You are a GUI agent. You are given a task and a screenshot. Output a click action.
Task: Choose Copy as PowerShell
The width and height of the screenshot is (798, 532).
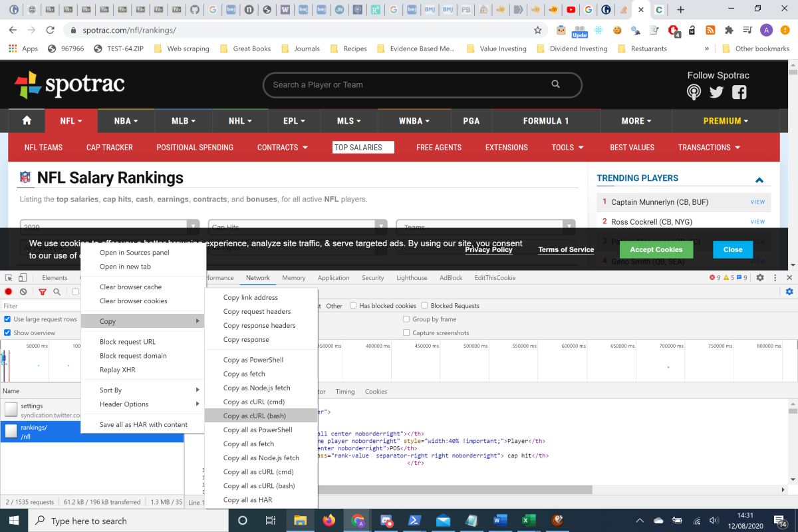[261, 360]
